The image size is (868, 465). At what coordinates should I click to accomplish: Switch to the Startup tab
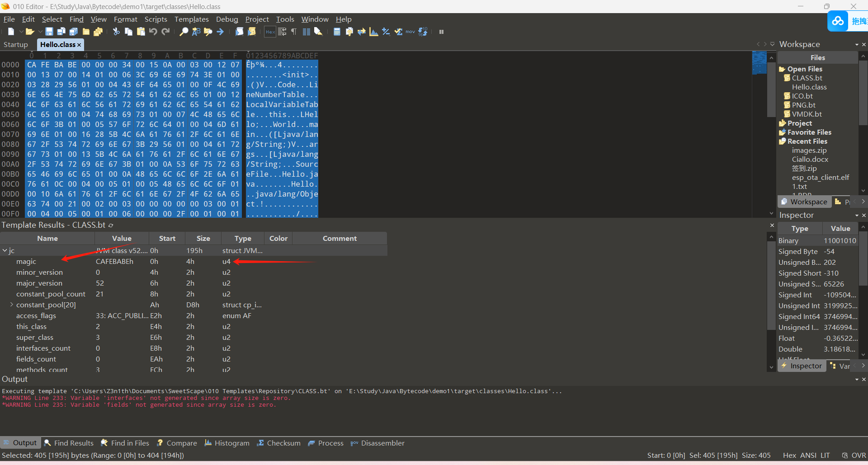pos(16,44)
